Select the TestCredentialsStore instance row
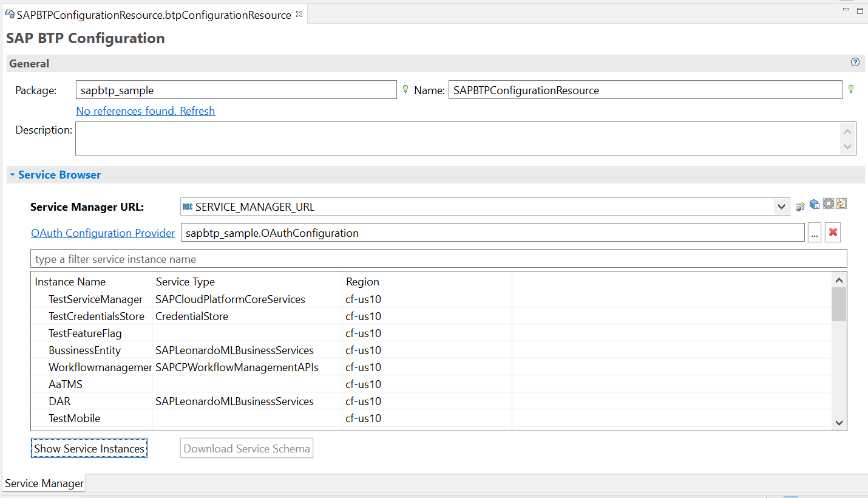This screenshot has height=498, width=868. [x=97, y=316]
